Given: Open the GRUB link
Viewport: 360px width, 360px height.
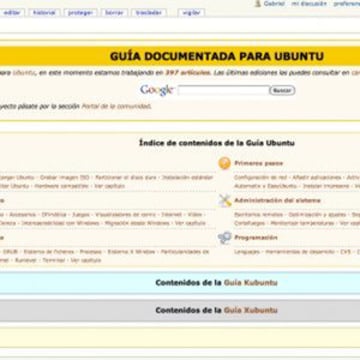Looking at the screenshot, I should pyautogui.click(x=10, y=252).
